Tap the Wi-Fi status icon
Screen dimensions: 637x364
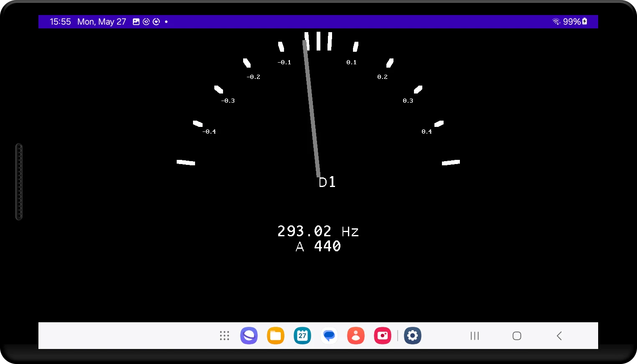pyautogui.click(x=556, y=22)
